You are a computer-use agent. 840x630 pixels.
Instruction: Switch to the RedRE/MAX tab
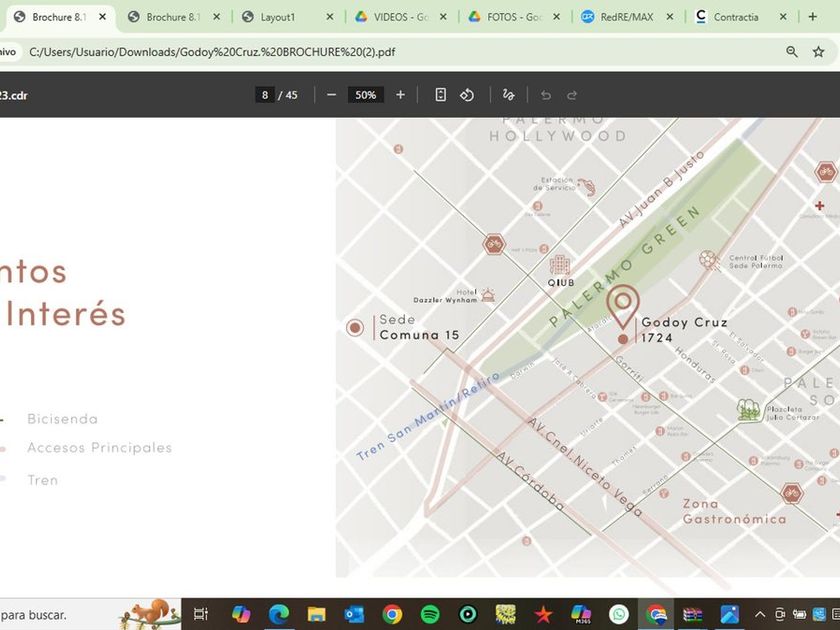click(x=625, y=17)
